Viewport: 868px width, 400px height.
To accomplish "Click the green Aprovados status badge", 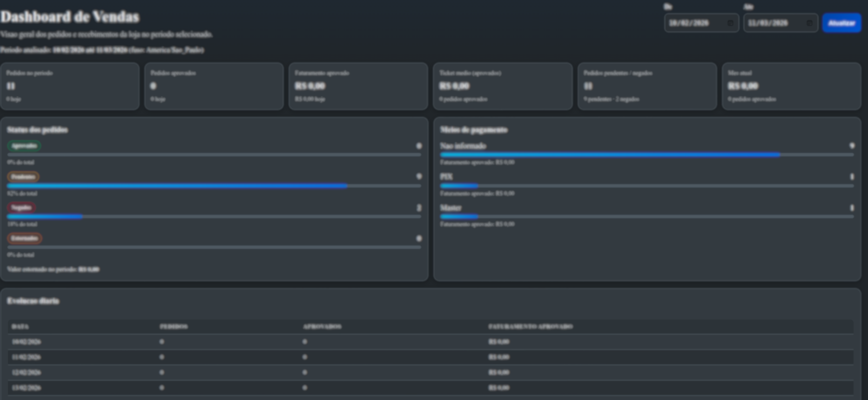I will click(x=24, y=146).
